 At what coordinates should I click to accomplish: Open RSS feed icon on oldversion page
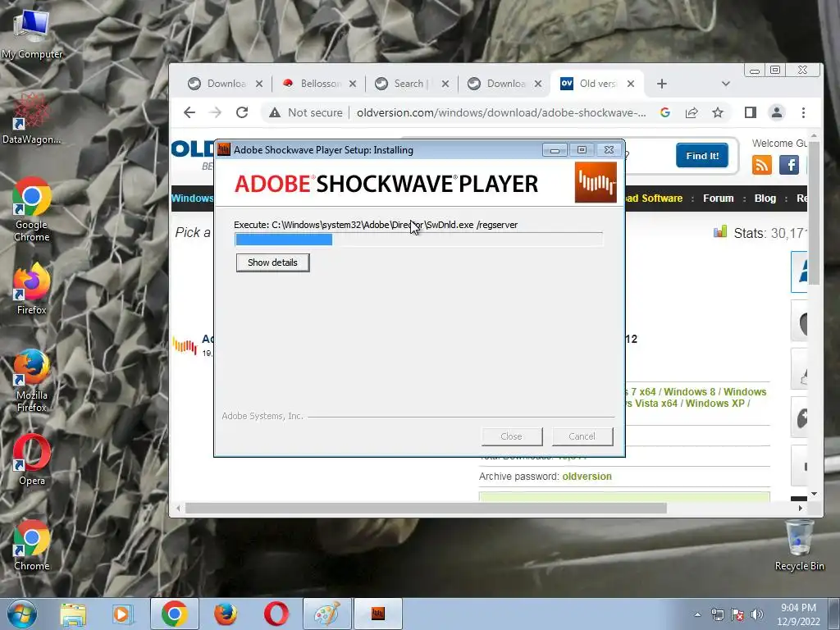coord(761,165)
